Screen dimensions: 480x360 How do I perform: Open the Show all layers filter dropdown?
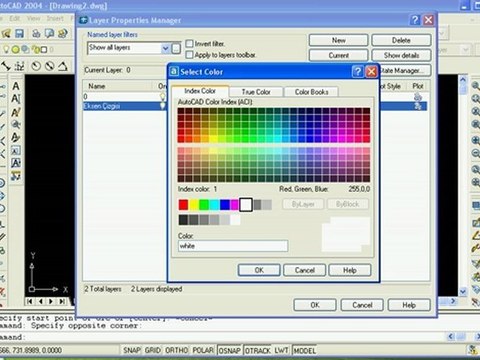165,48
